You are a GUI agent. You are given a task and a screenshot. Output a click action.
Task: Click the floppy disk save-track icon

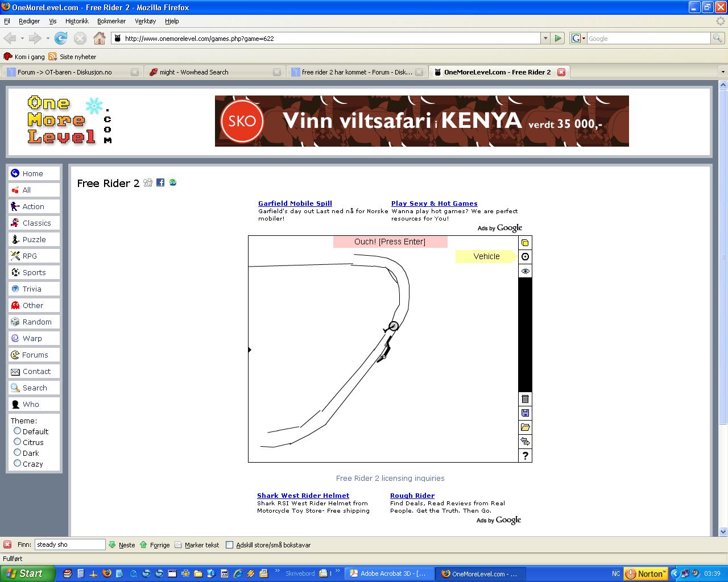coord(525,413)
